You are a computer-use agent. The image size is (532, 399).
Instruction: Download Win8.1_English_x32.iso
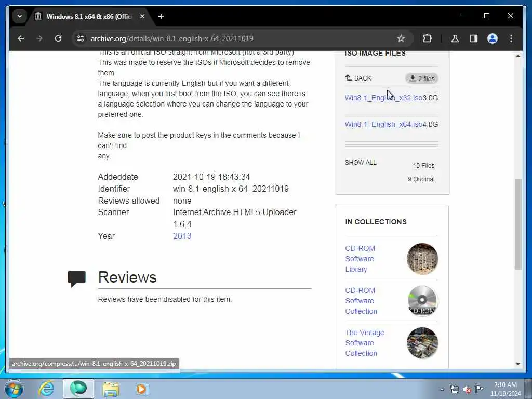tap(383, 98)
